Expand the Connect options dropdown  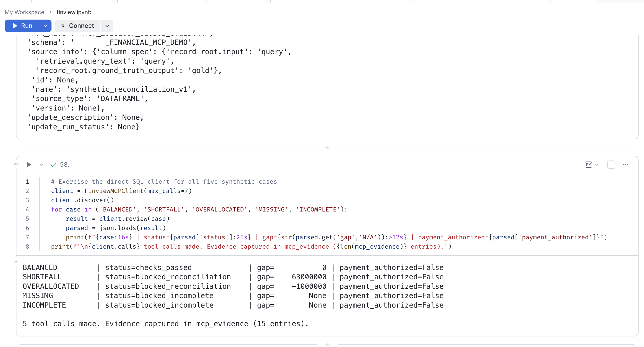[x=107, y=26]
